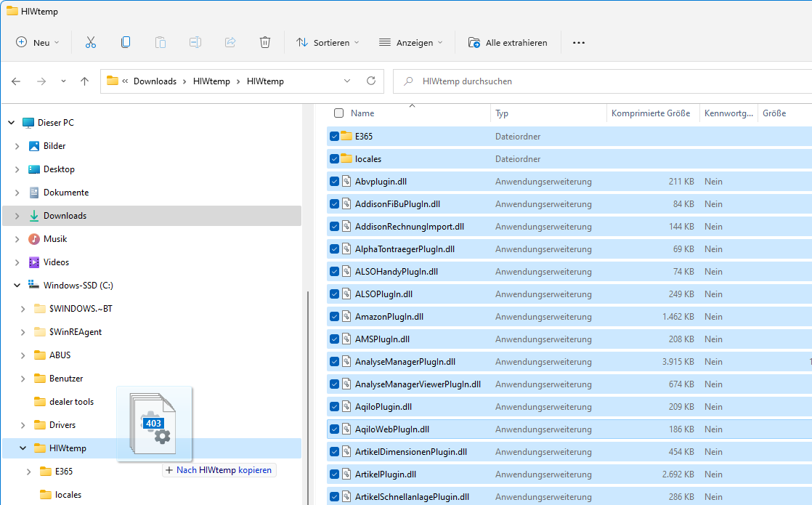Open the Neu menu
This screenshot has width=812, height=505.
point(38,43)
